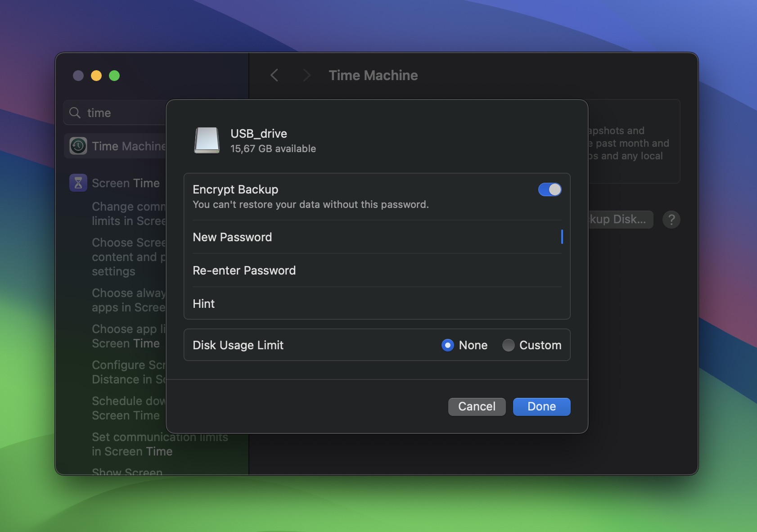Viewport: 757px width, 532px height.
Task: Choose Custom disk usage limit
Action: point(508,345)
